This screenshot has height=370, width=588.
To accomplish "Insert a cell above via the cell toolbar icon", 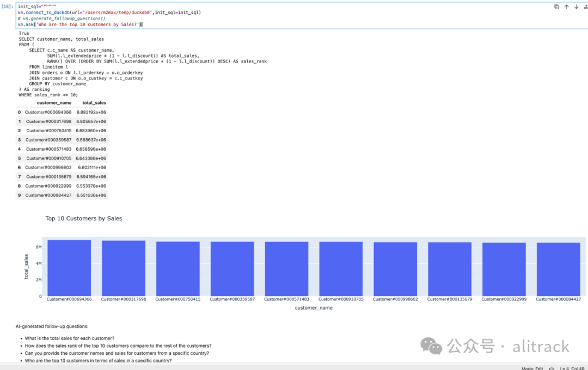I will tap(585, 7).
